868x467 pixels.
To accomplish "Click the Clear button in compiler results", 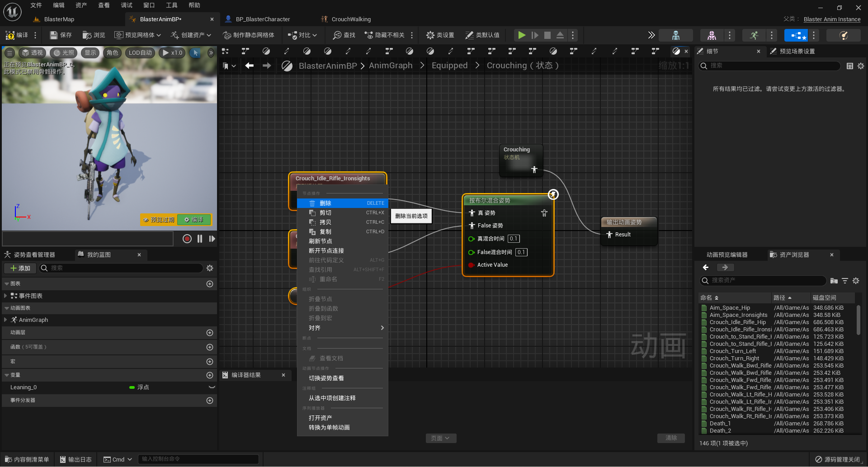I will tap(671, 438).
